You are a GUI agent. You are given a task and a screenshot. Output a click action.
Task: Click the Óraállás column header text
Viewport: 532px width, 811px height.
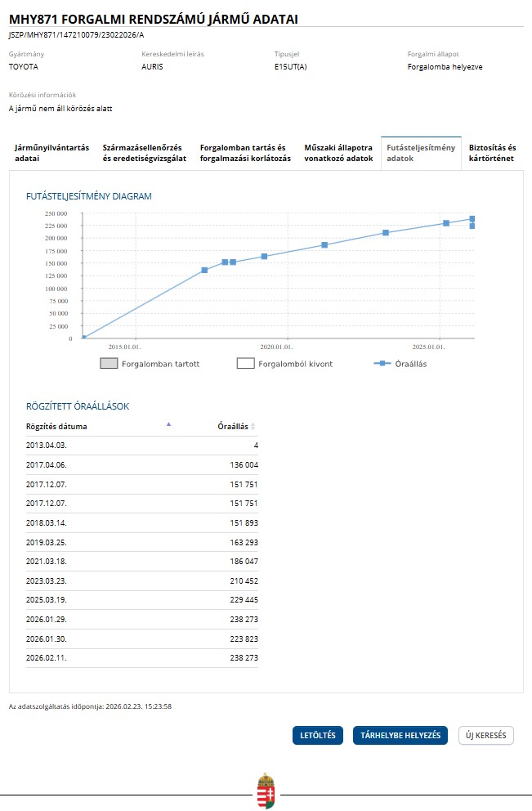click(x=232, y=427)
